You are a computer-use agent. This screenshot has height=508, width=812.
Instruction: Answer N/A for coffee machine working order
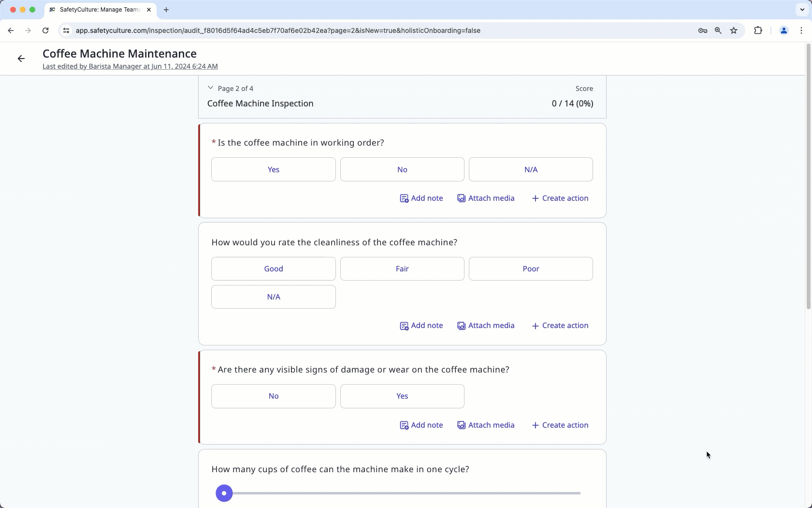tap(531, 169)
